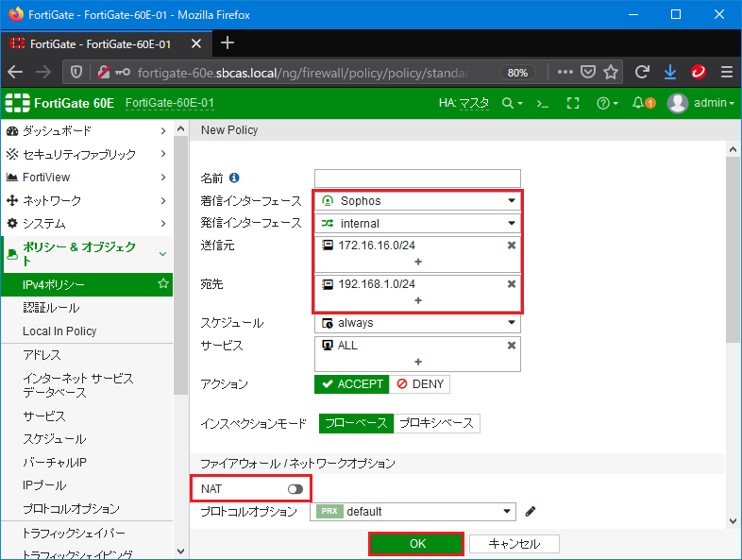Screen dimensions: 742x560
Task: Expand the ダッシュボード menu
Action: [x=87, y=130]
